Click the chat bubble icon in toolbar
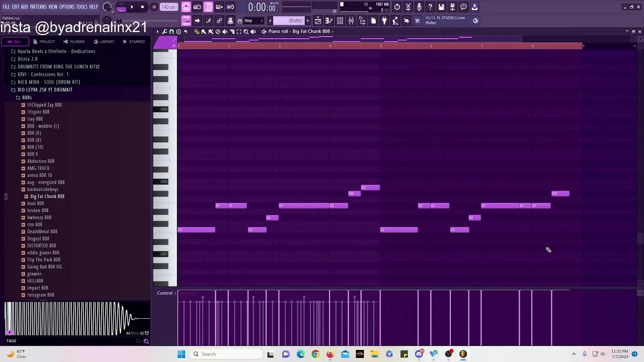This screenshot has height=362, width=644. tap(463, 7)
